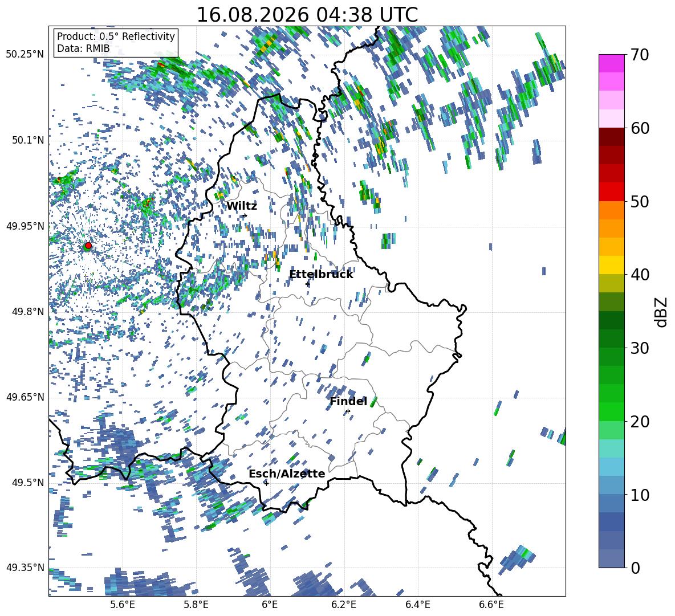Click the magenta 70 dBZ color band
Screen dimensions: 675x616
point(611,63)
